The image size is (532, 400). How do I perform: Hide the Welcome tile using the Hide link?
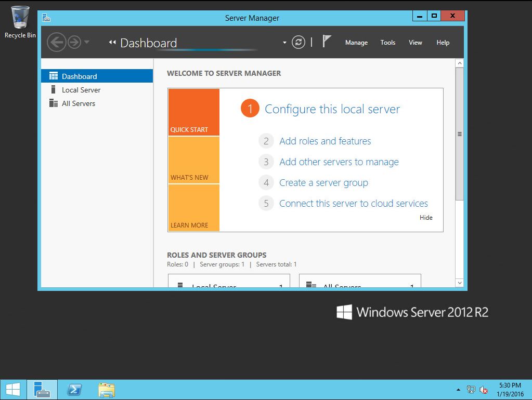pyautogui.click(x=426, y=217)
